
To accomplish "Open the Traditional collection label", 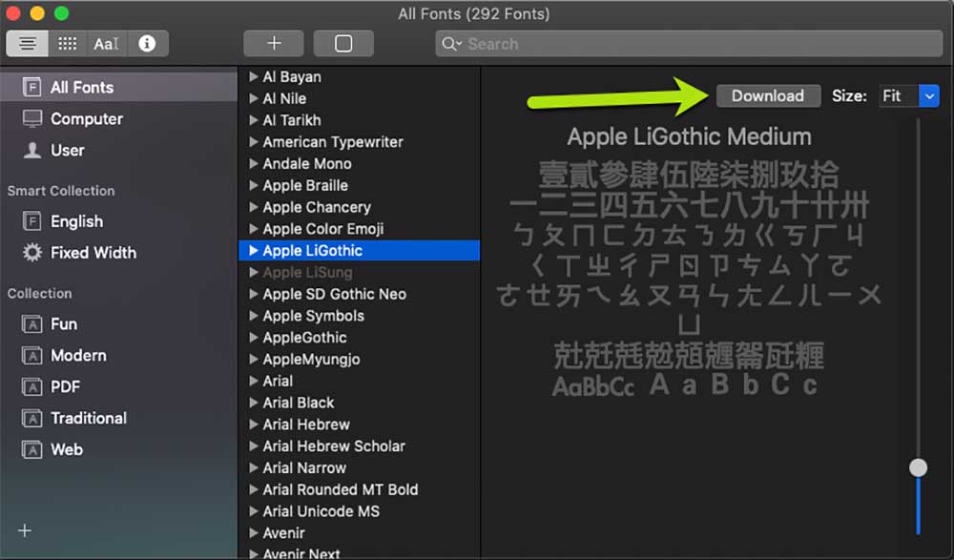I will click(89, 418).
